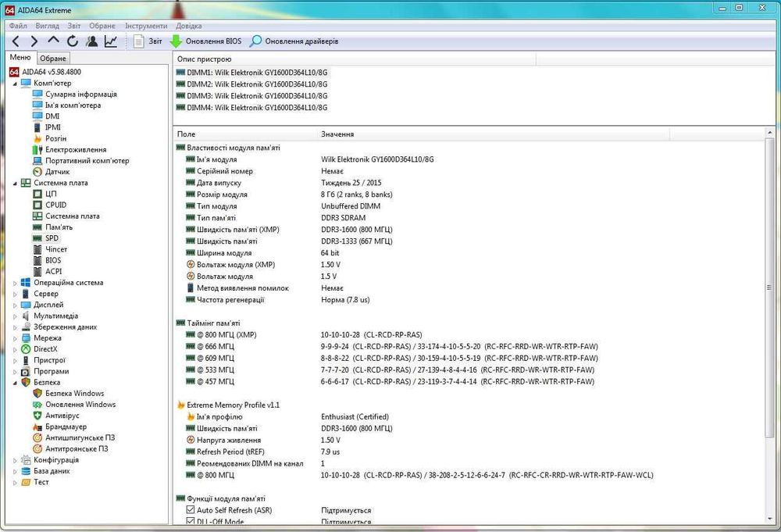
Task: Collapse the Безпека node
Action: (x=14, y=383)
